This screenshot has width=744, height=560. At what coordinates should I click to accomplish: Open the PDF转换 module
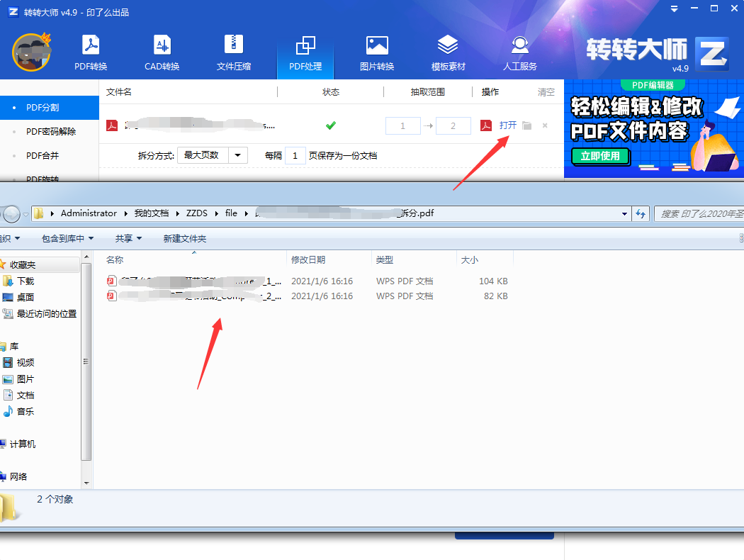91,52
